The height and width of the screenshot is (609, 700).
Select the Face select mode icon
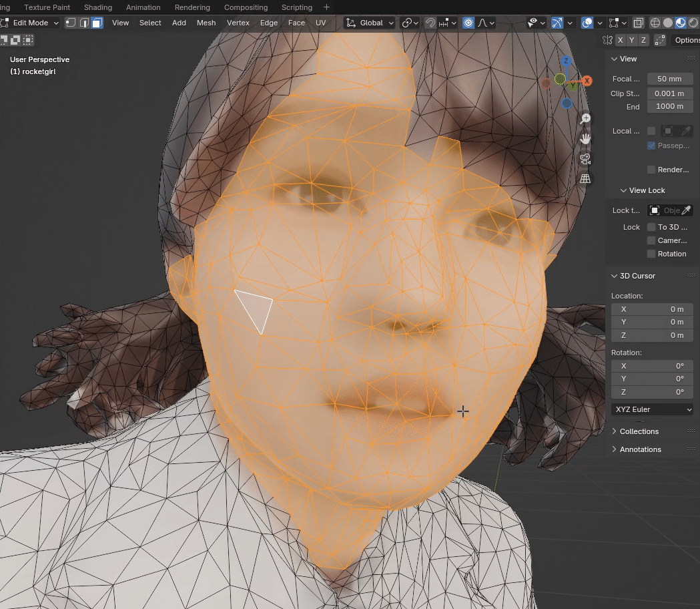[x=95, y=22]
